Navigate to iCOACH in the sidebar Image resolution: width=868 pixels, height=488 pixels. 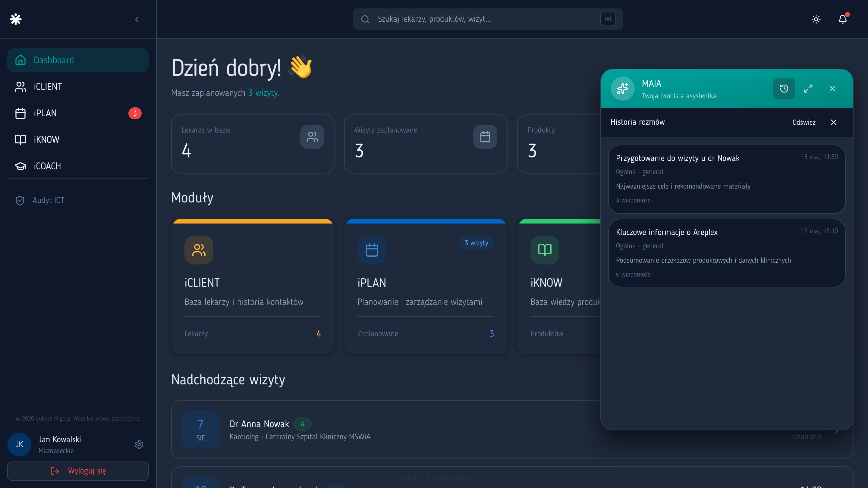coord(78,166)
